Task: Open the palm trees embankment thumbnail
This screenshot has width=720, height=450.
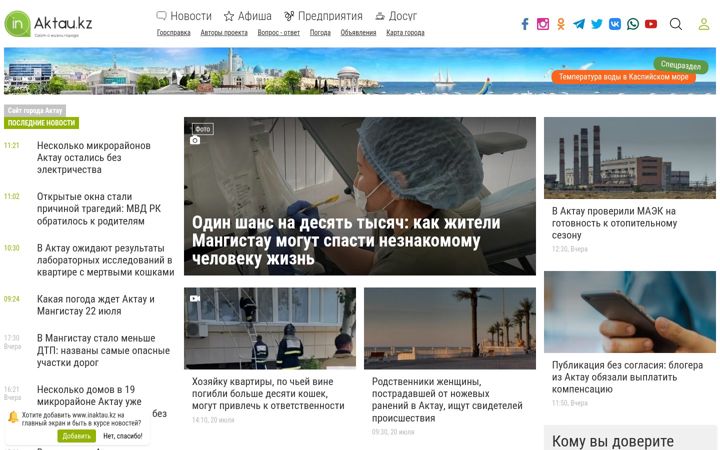Action: point(450,328)
